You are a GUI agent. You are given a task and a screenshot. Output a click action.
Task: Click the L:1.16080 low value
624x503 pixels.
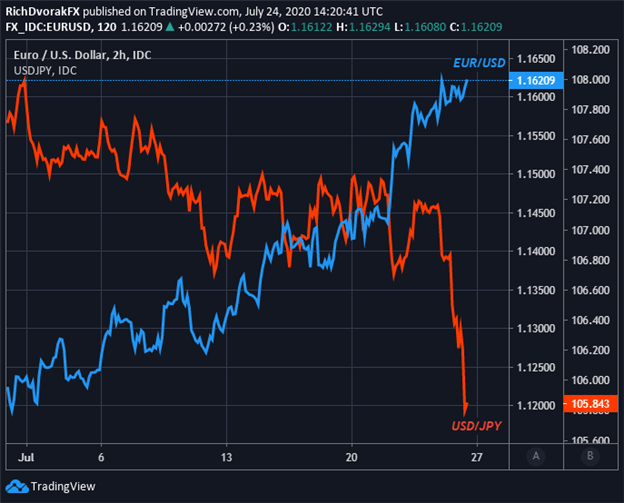point(420,27)
